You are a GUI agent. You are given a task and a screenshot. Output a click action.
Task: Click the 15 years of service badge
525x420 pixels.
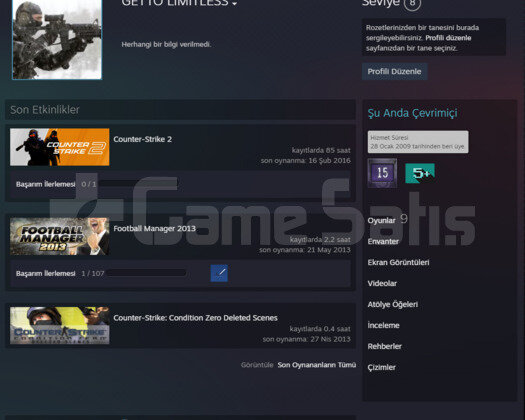point(382,173)
